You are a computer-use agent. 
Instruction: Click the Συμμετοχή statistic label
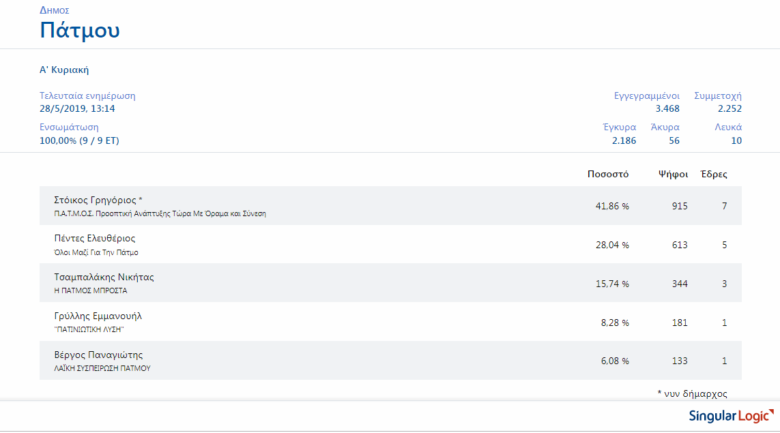tap(717, 95)
